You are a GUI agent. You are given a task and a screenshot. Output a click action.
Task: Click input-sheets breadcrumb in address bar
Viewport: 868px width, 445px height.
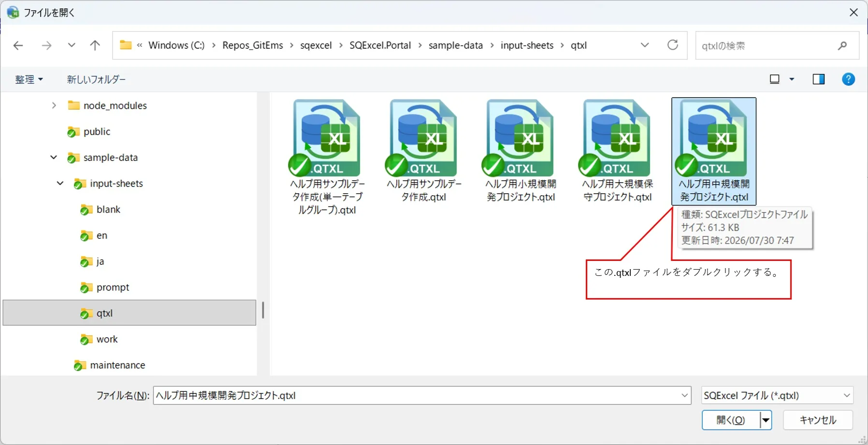[527, 45]
